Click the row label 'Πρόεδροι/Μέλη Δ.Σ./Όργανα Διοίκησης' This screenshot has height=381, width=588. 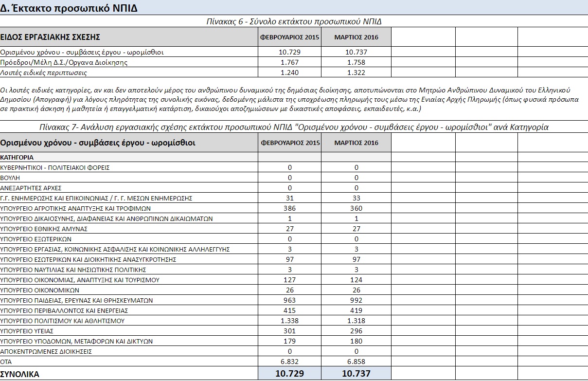point(64,62)
